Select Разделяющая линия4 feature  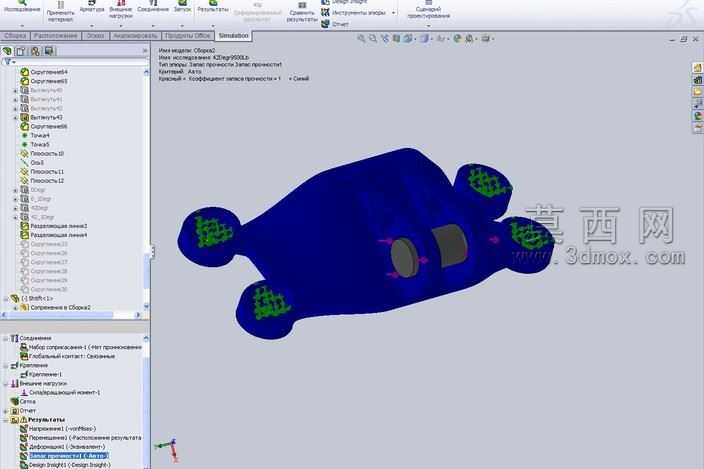click(54, 235)
